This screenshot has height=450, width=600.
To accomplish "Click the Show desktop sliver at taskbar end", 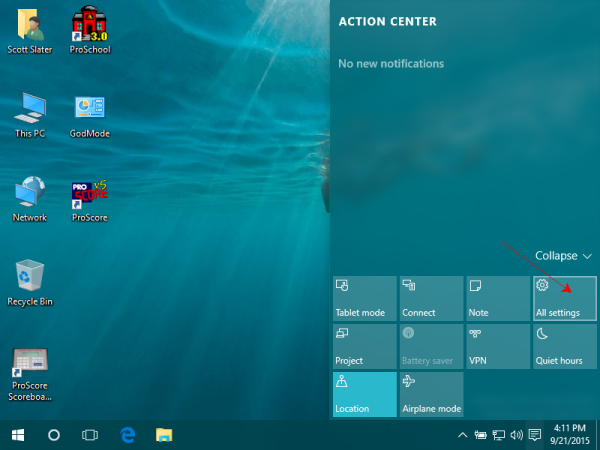I will pos(598,435).
